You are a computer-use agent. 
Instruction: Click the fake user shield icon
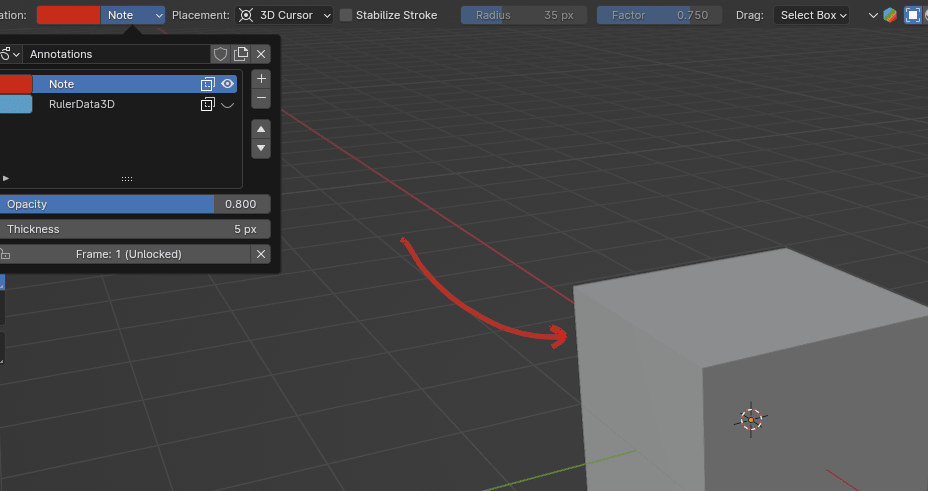tap(221, 54)
